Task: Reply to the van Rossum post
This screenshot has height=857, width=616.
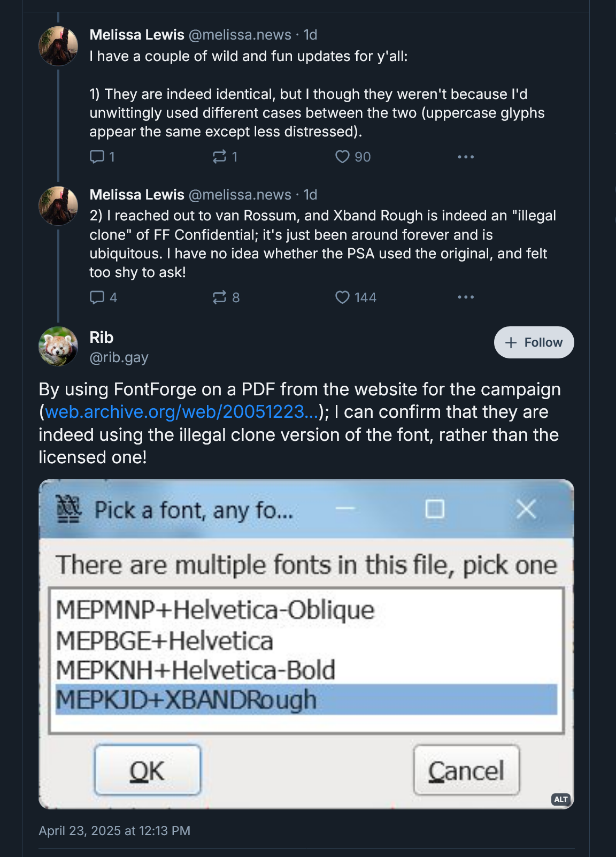Action: (97, 297)
